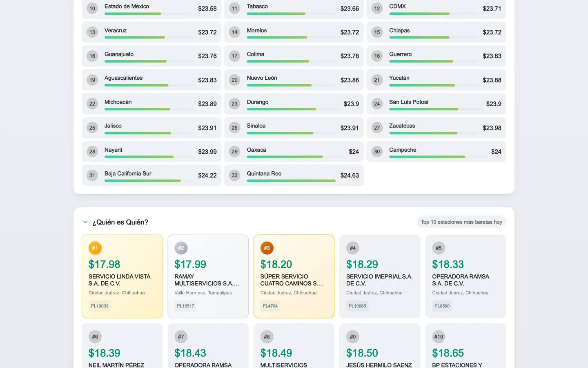Collapse the ¿Quién es Quién? section chevron
The width and height of the screenshot is (588, 368).
tap(85, 222)
